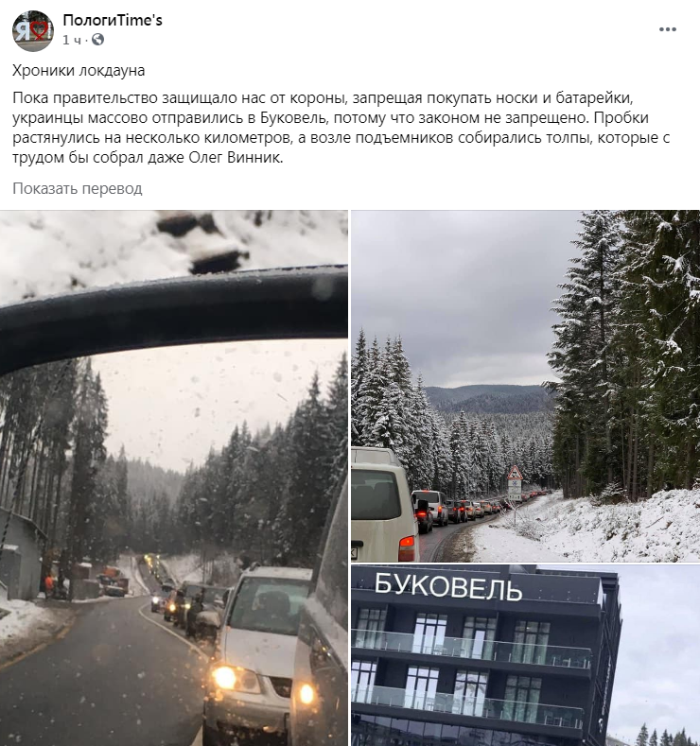Click the post body paragraph text
This screenshot has height=746, width=700.
pos(341,128)
